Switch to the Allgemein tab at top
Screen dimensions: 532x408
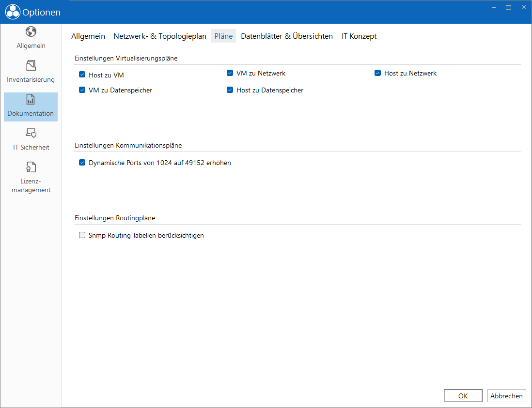click(x=88, y=36)
